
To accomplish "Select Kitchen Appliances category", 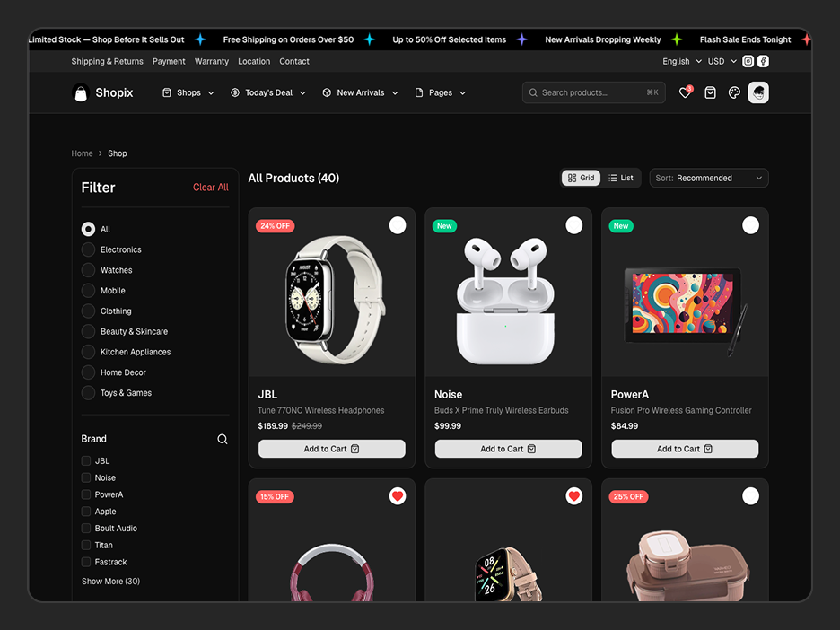I will click(88, 352).
